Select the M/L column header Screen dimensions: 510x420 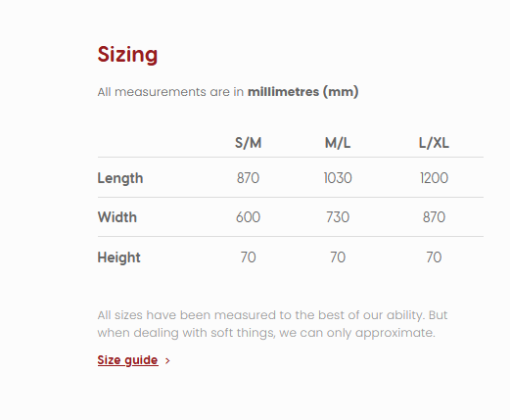(x=338, y=143)
